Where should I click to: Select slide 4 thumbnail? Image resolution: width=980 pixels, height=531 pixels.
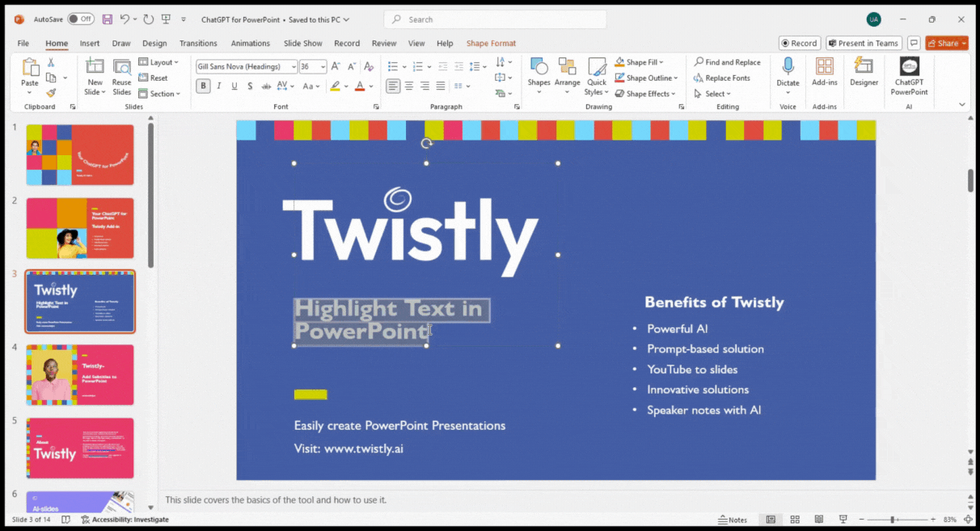coord(80,374)
